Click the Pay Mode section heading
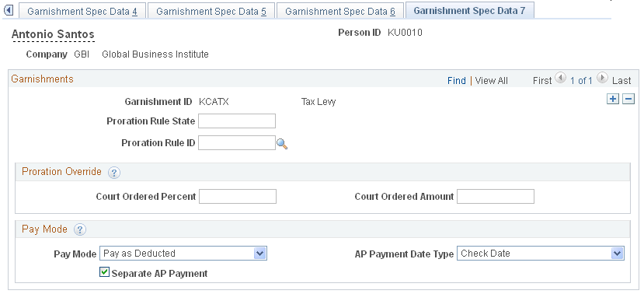This screenshot has height=294, width=644. pos(44,229)
